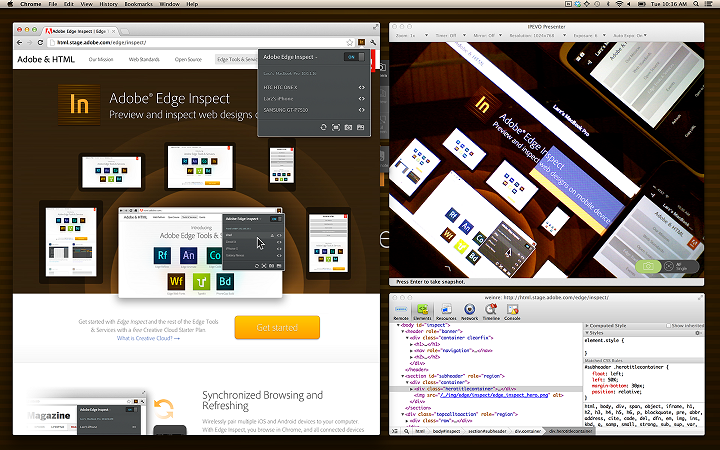720x450 pixels.
Task: Open the Styles gear options icon
Action: 698,333
